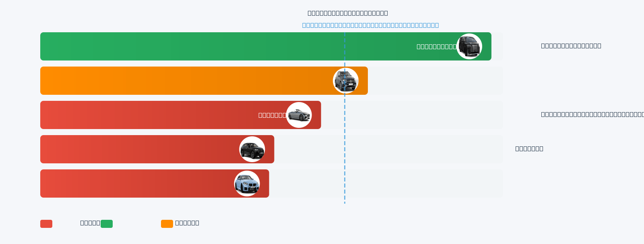Select the shortest red bar with the blue coupe
Image resolution: width=644 pixels, height=244 pixels.
(x=155, y=184)
